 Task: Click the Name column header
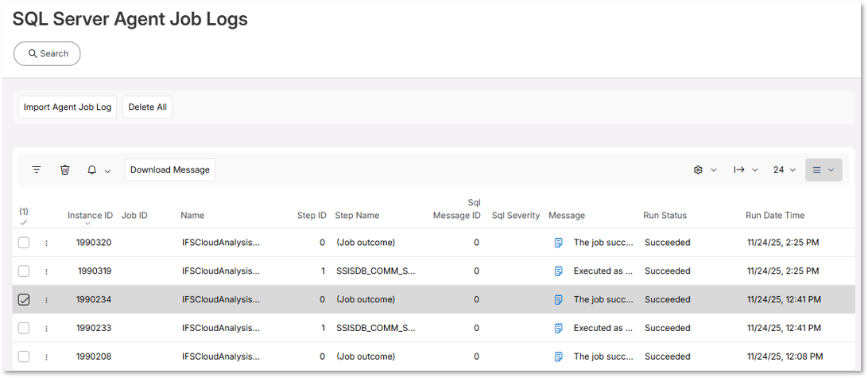[192, 216]
